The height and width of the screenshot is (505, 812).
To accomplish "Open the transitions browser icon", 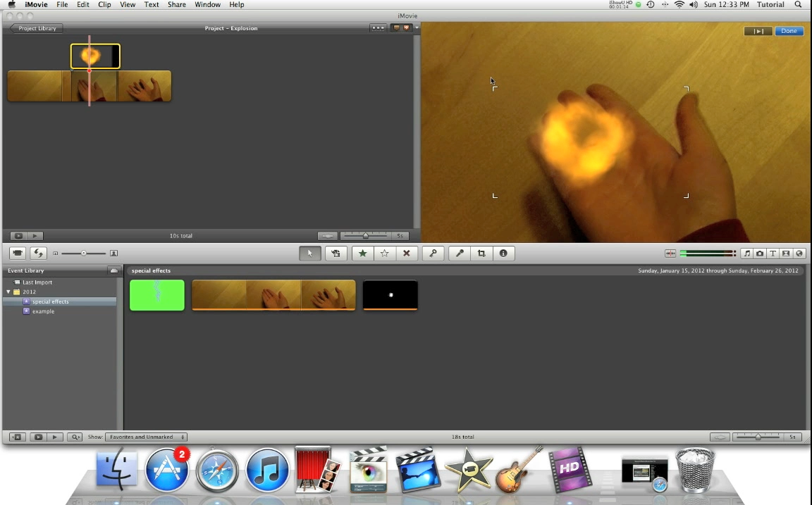I will coord(786,253).
